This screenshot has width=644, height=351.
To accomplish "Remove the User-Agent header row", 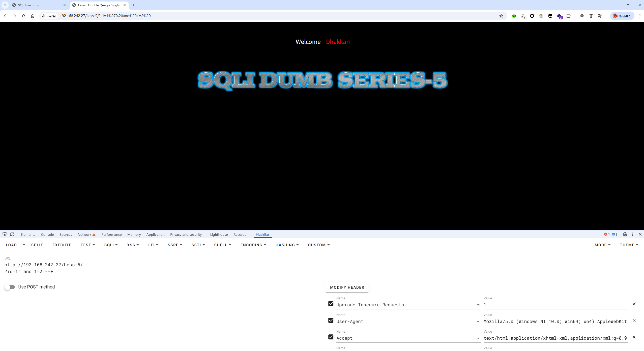I will (x=634, y=320).
